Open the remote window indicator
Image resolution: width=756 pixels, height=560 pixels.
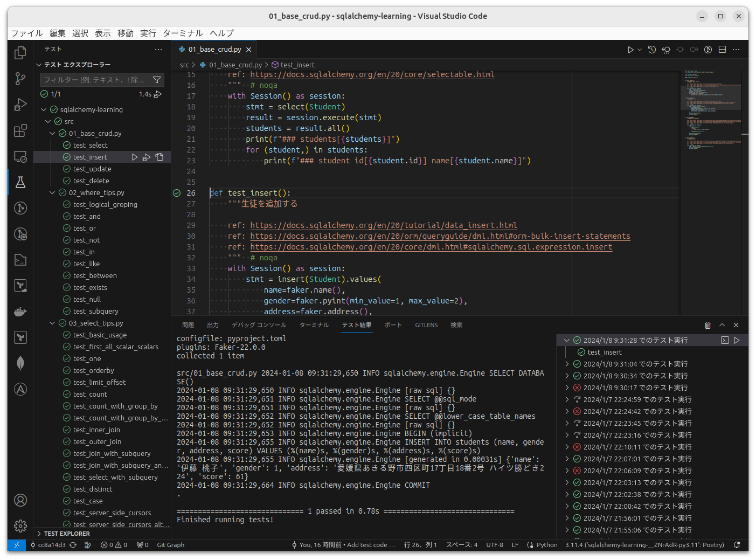pyautogui.click(x=17, y=545)
